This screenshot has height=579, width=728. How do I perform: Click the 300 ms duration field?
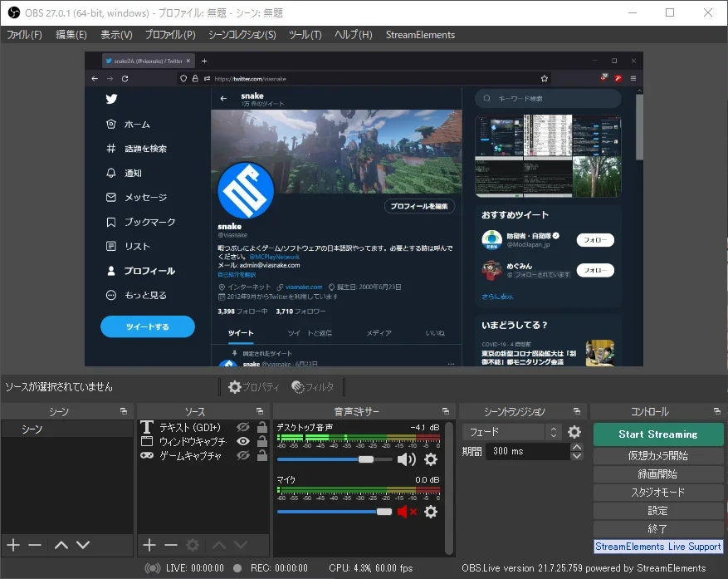[528, 451]
